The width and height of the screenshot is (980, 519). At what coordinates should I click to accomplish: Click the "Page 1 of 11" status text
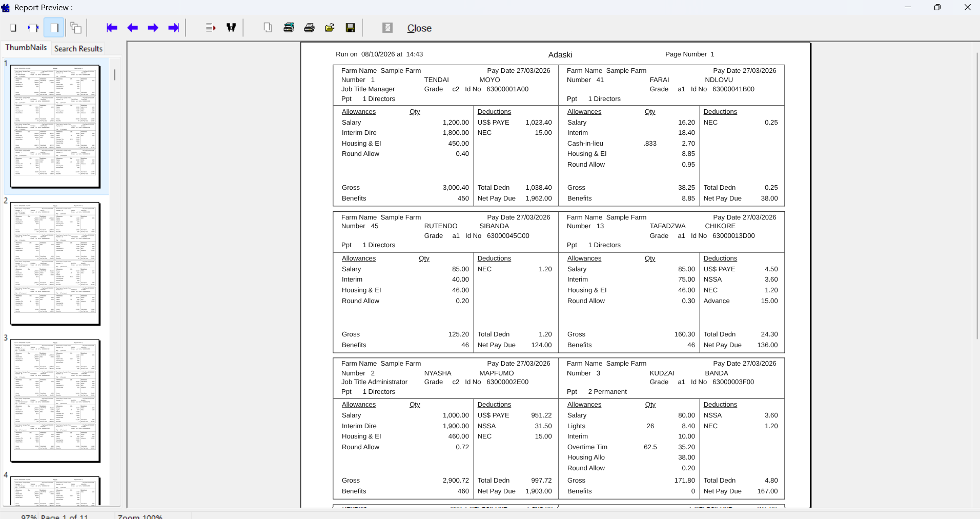pyautogui.click(x=65, y=516)
